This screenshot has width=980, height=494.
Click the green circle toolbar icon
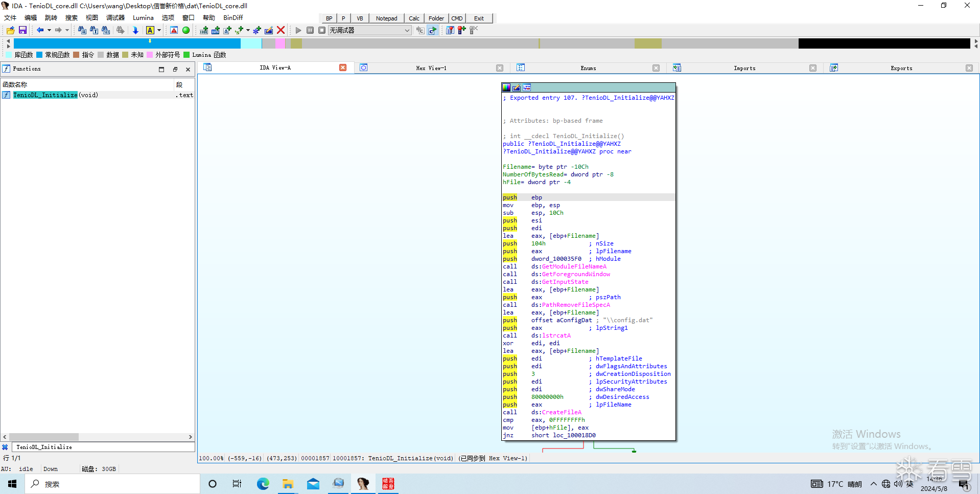[x=186, y=30]
